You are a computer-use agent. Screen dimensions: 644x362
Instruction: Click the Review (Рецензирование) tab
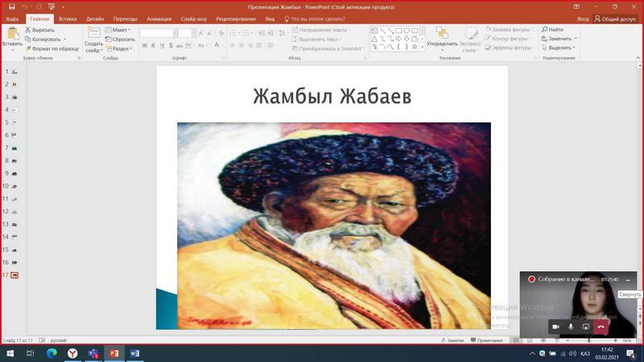pos(236,19)
